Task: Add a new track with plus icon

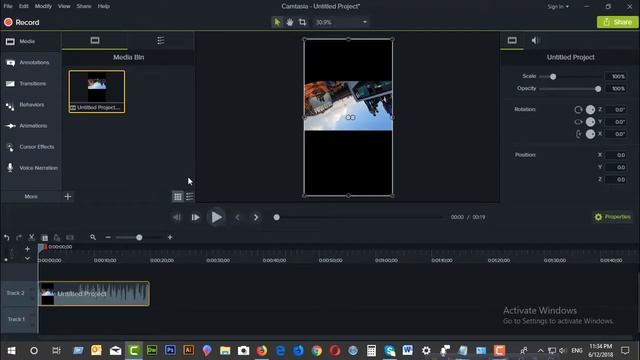Action: [27, 249]
